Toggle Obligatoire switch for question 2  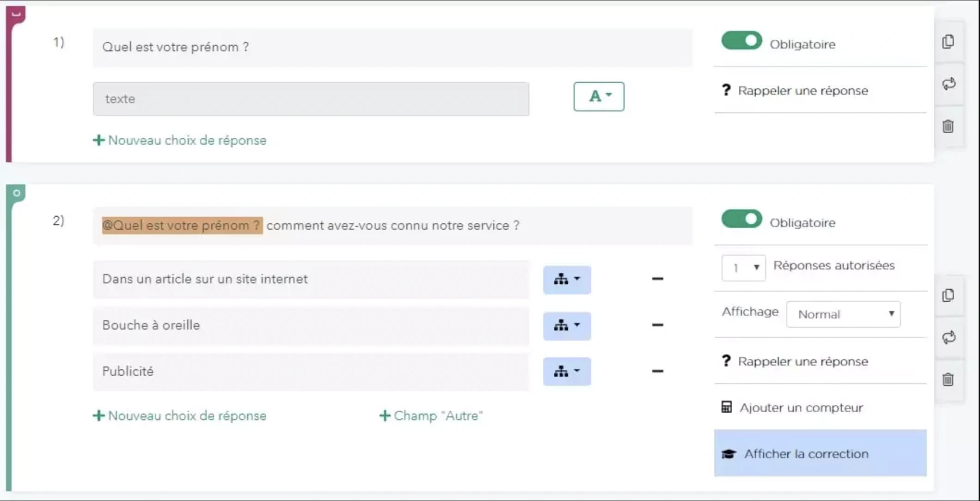[741, 219]
